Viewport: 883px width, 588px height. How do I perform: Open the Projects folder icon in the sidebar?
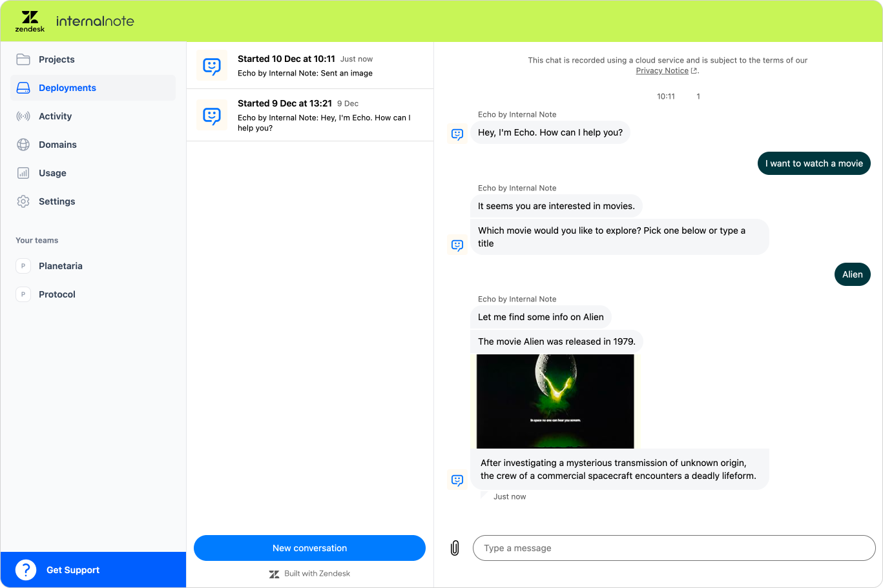coord(23,59)
